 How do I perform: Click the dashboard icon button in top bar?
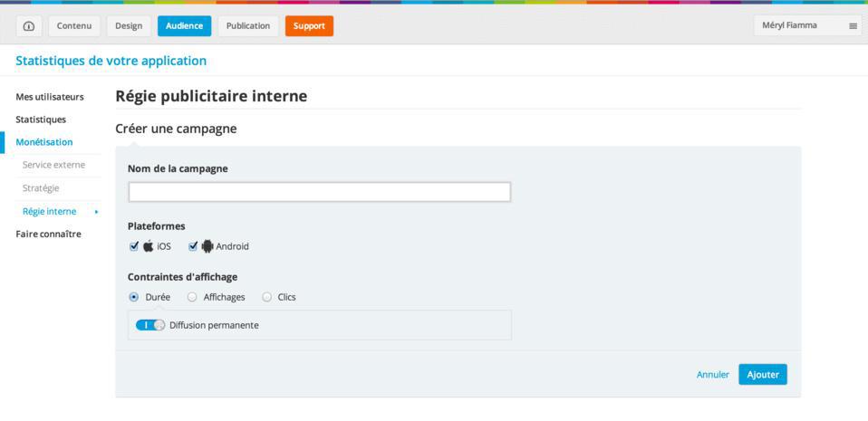point(29,26)
